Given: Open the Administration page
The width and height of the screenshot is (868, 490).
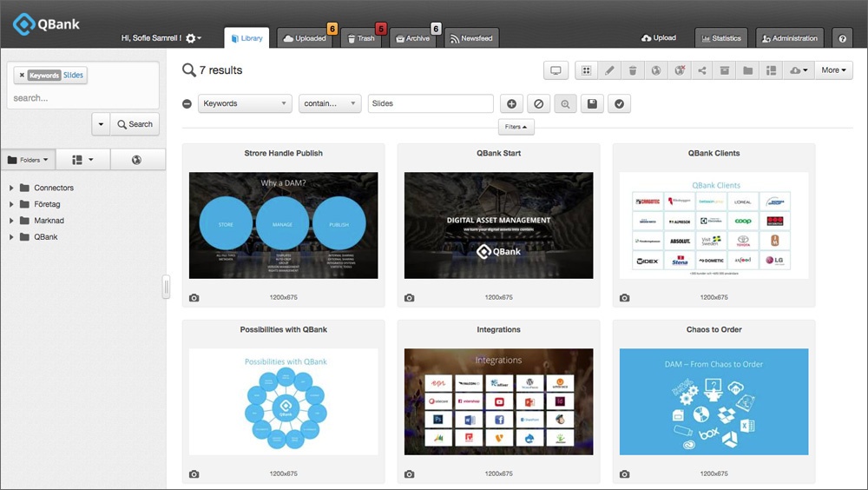Looking at the screenshot, I should [790, 38].
